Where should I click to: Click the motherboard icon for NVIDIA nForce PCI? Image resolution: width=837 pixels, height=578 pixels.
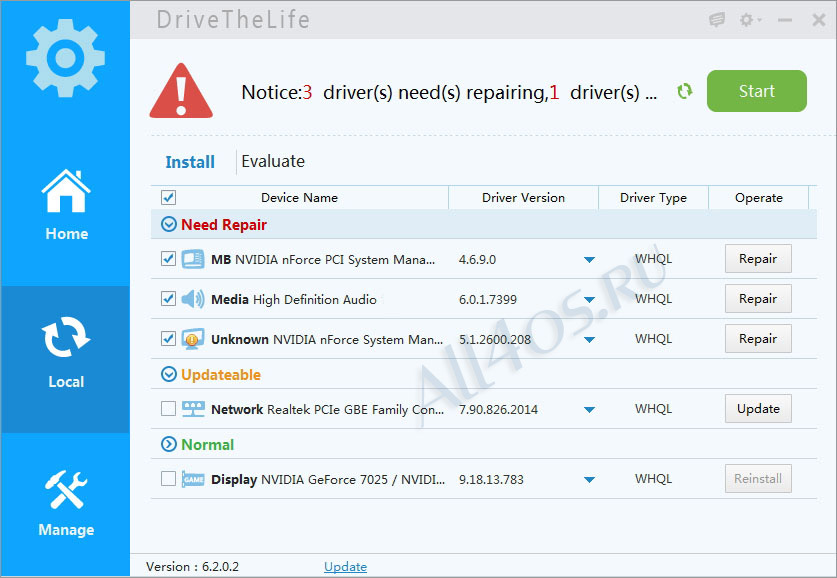click(x=193, y=259)
